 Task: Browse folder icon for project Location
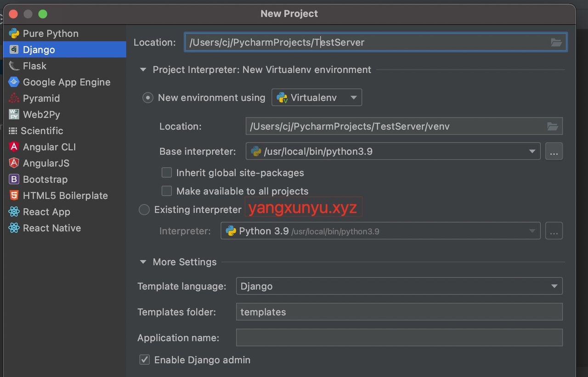click(556, 43)
